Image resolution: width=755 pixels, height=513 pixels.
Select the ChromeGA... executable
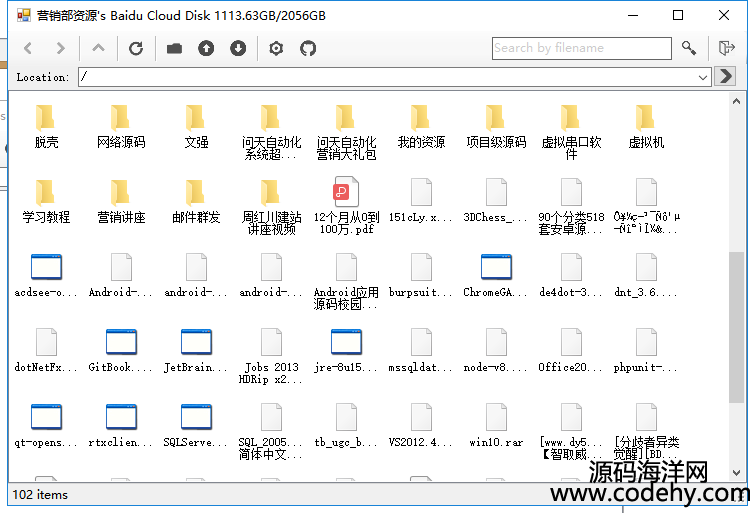[x=496, y=276]
